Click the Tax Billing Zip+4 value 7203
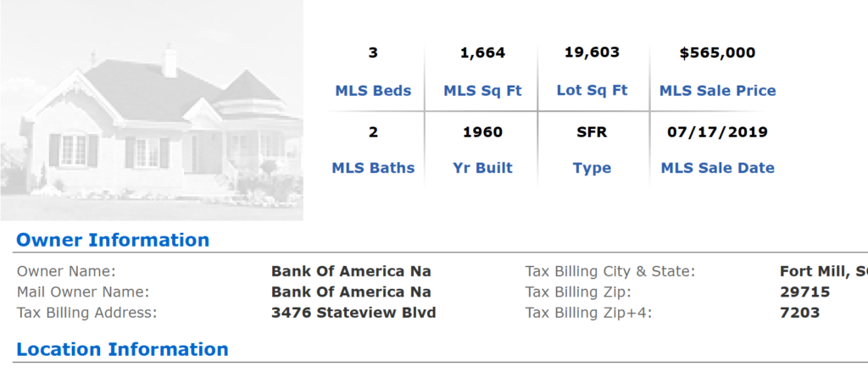The height and width of the screenshot is (372, 868). (x=799, y=313)
